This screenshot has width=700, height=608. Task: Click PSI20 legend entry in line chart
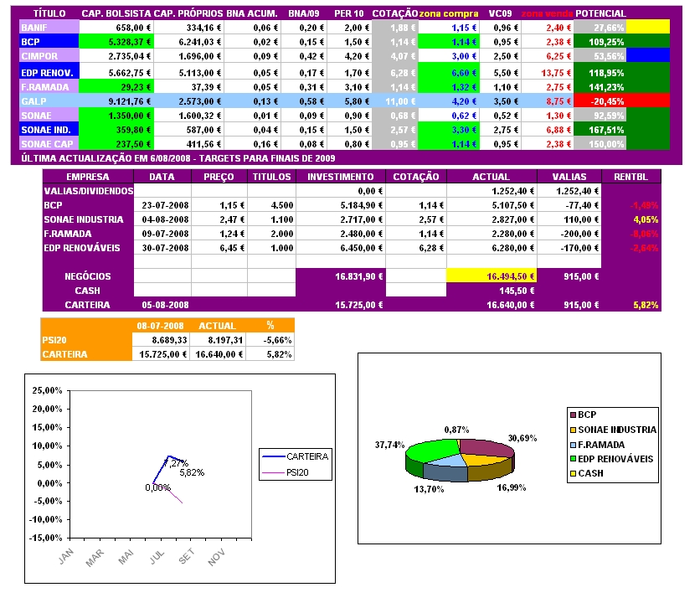286,472
